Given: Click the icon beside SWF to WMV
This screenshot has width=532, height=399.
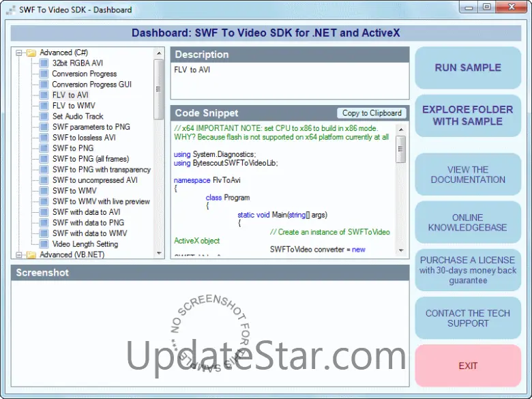Looking at the screenshot, I should pyautogui.click(x=44, y=191).
